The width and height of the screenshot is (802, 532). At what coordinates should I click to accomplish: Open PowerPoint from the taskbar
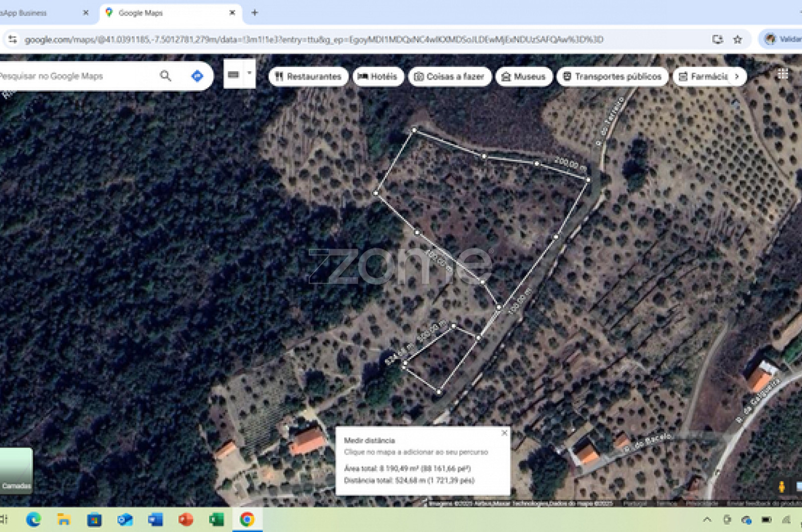(185, 519)
